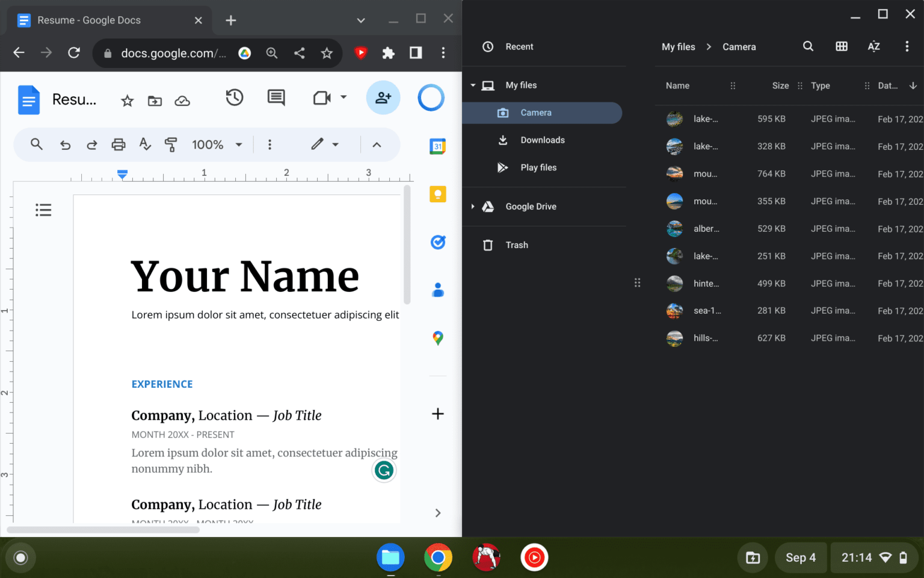Star the Resume document
This screenshot has height=578, width=924.
click(127, 101)
